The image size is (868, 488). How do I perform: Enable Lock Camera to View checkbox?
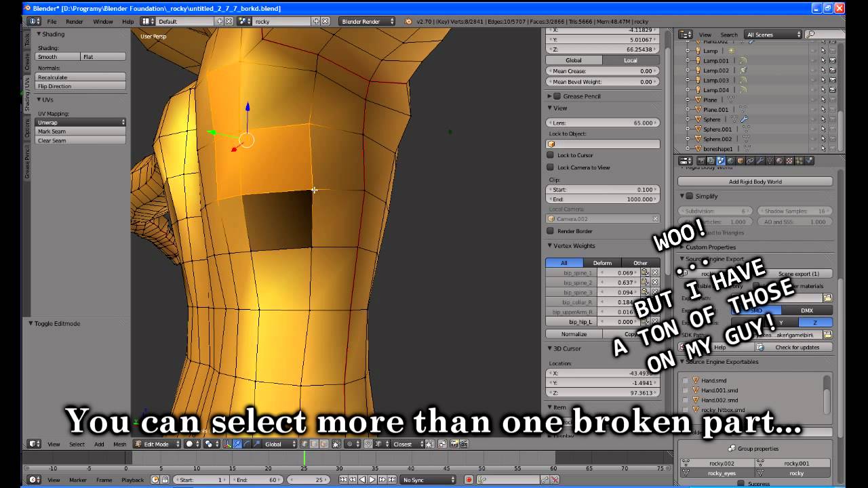[551, 167]
